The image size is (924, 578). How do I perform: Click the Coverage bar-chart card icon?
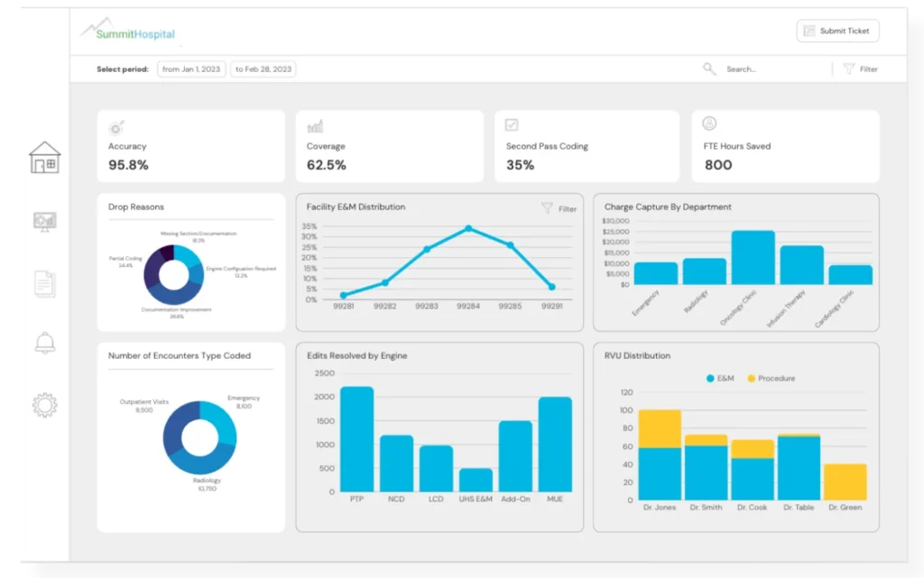click(313, 127)
